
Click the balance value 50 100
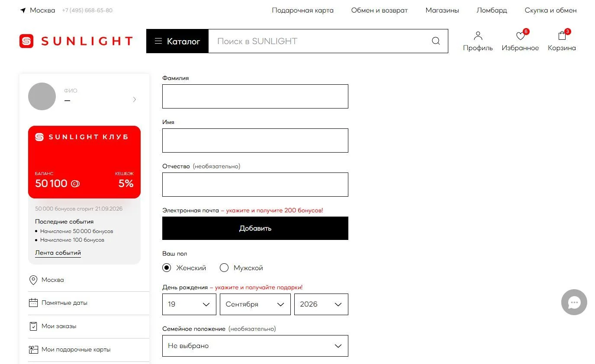[51, 183]
